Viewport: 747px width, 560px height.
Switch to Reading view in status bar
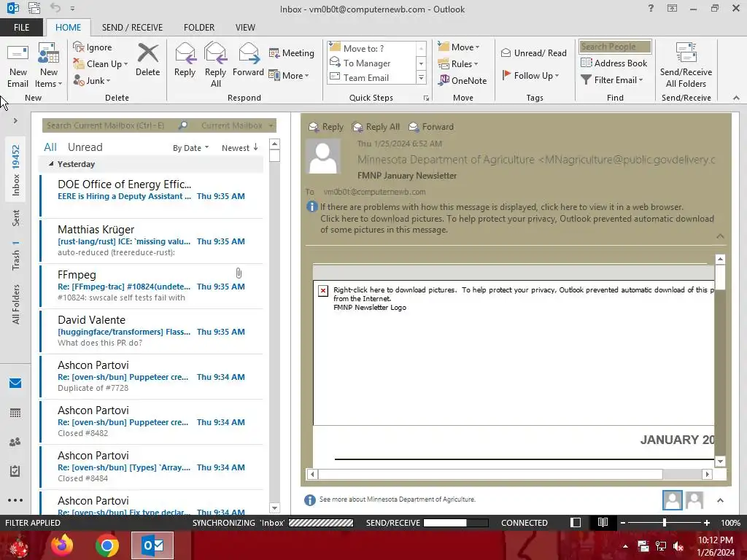pos(603,523)
